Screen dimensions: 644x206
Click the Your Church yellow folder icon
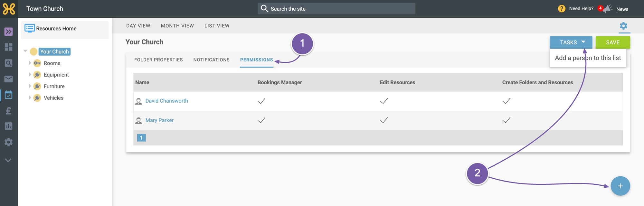click(x=33, y=51)
